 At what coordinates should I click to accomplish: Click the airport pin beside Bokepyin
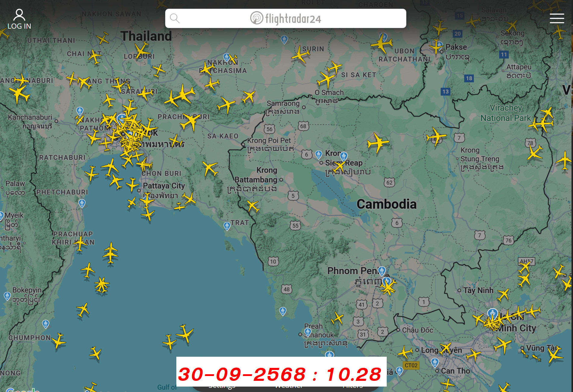(7, 296)
